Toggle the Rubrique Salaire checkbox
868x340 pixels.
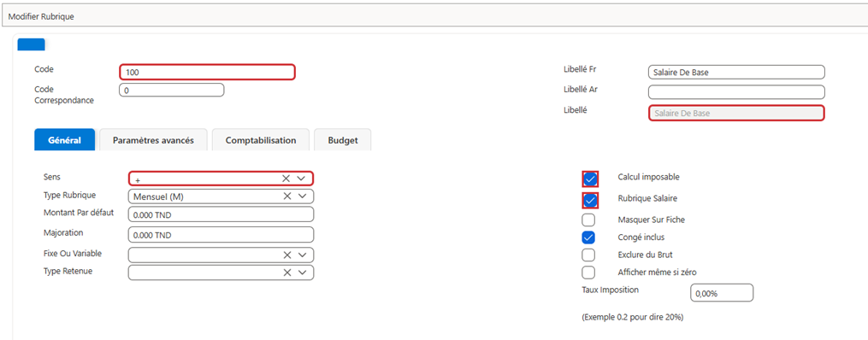589,200
